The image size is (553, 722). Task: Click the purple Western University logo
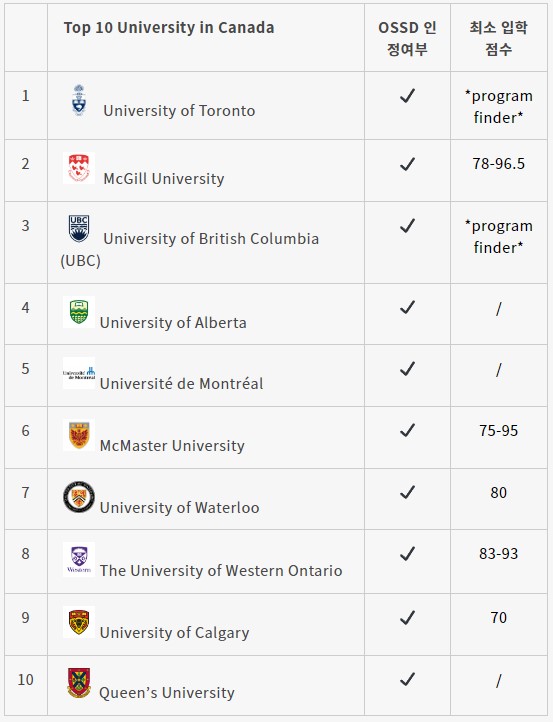tap(79, 559)
